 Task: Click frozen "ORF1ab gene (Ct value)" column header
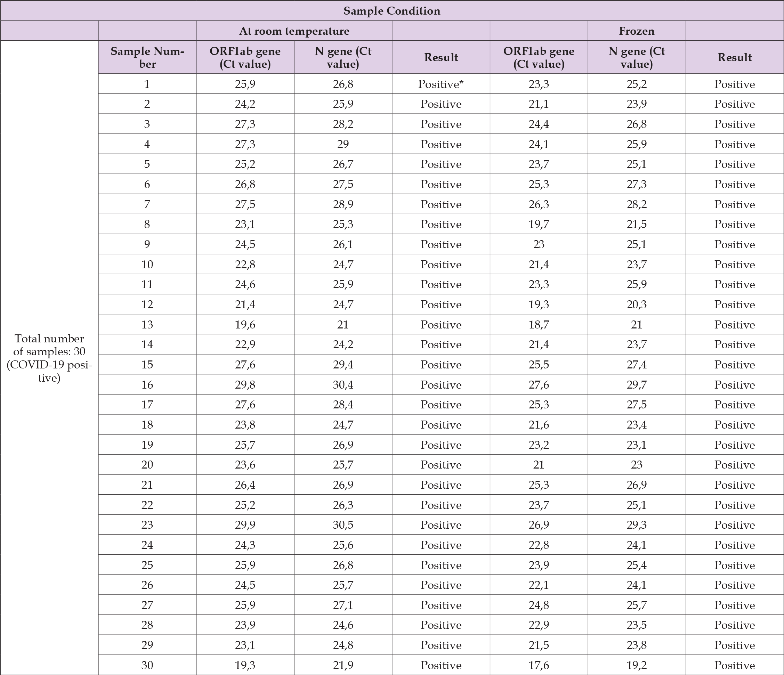(539, 57)
